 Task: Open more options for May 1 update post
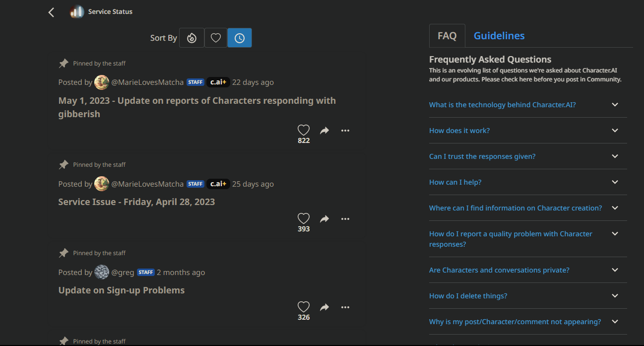(345, 131)
